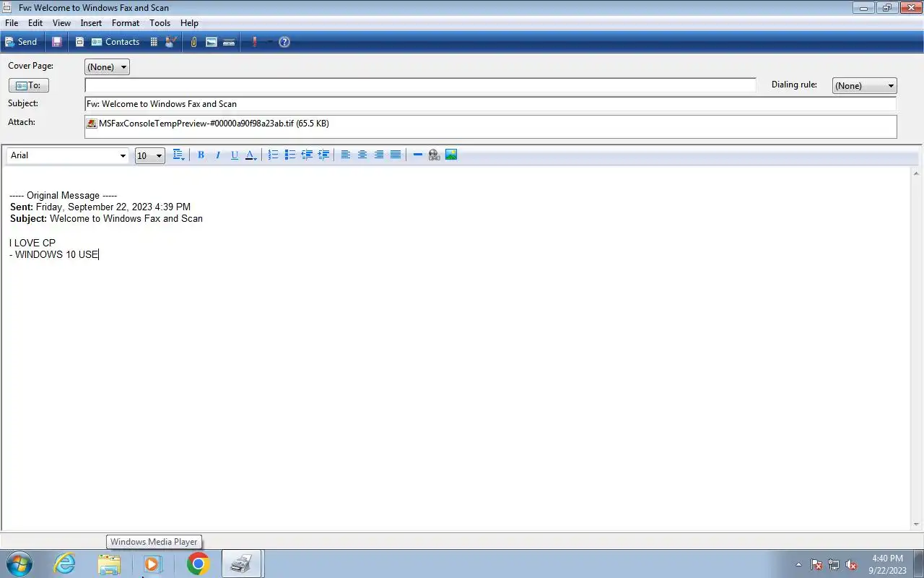Open Help using the question mark icon
924x578 pixels.
click(x=284, y=42)
